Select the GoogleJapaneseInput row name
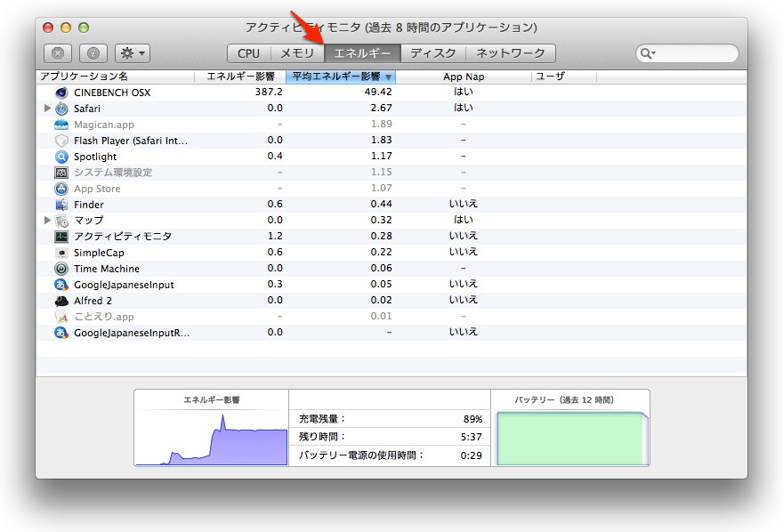 124,285
